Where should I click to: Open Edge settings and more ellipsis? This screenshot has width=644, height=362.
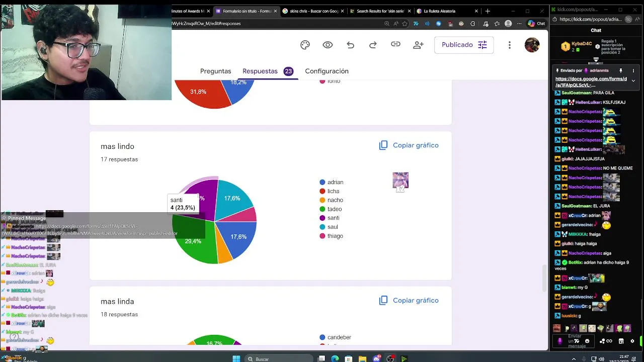click(519, 24)
